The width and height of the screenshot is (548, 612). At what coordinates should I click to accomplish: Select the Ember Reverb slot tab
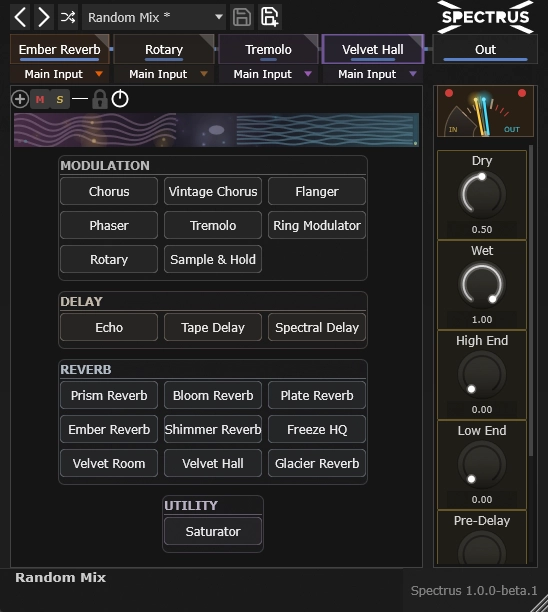coord(60,49)
